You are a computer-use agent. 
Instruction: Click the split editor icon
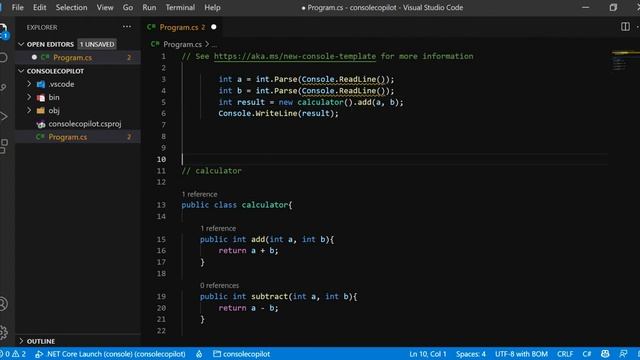(x=625, y=27)
